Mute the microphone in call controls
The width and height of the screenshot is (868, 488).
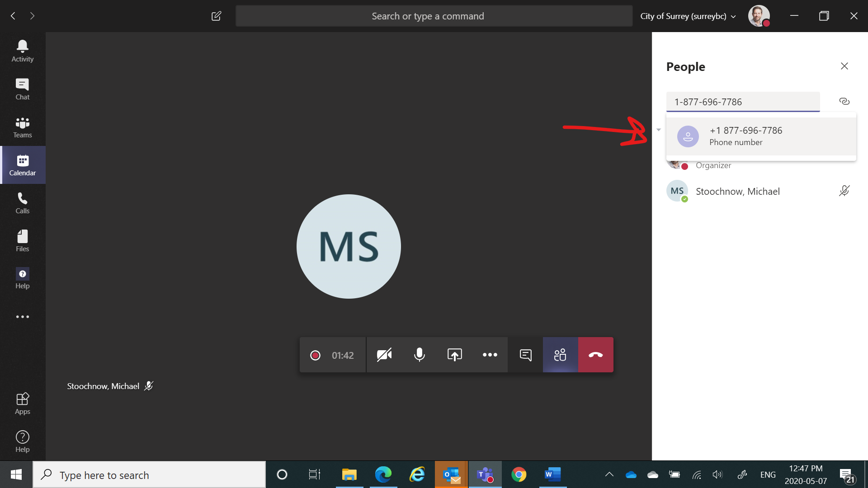click(420, 355)
